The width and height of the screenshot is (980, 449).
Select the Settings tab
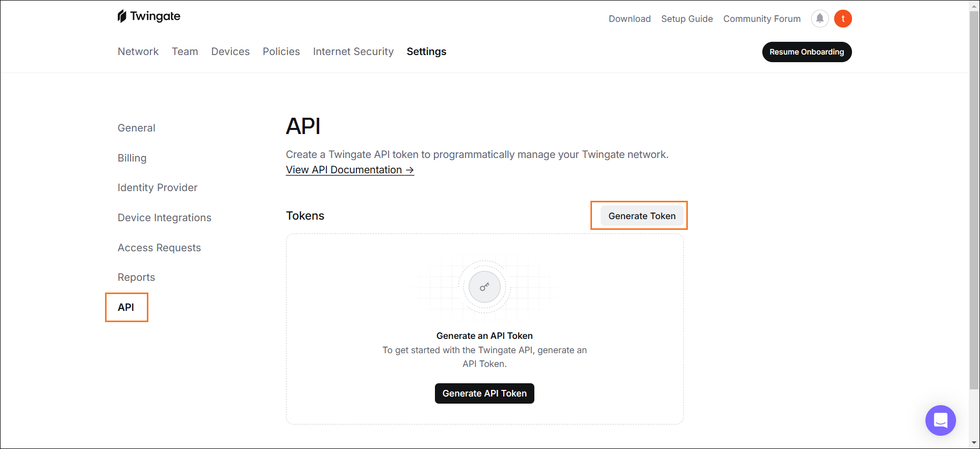426,51
